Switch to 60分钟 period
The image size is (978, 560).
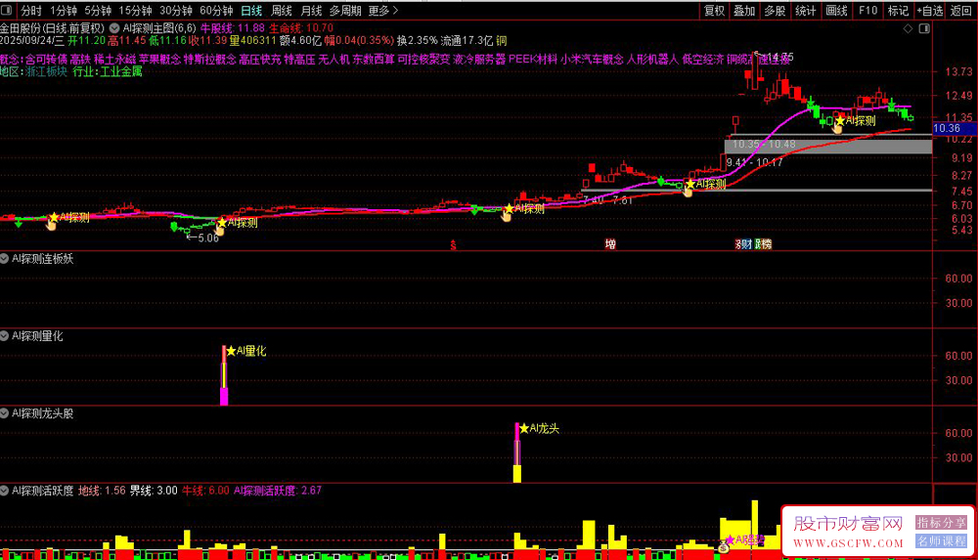click(x=216, y=11)
